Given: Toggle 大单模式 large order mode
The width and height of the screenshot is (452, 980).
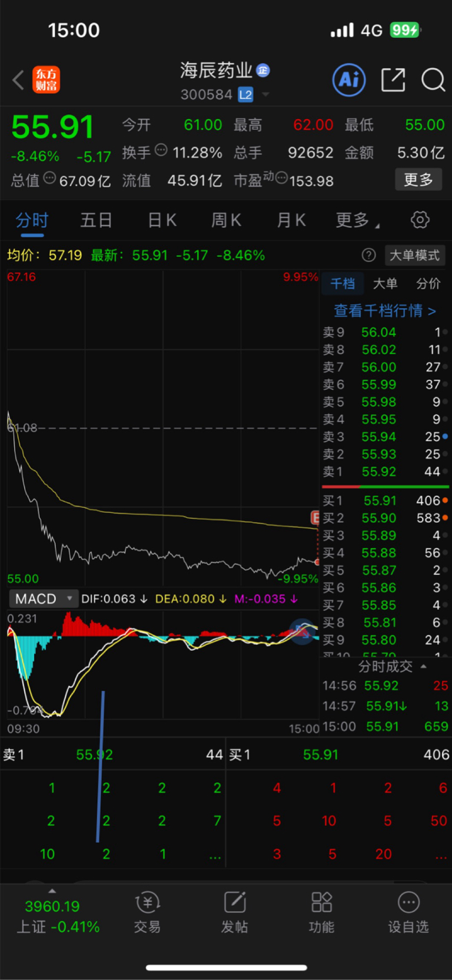Looking at the screenshot, I should [414, 255].
